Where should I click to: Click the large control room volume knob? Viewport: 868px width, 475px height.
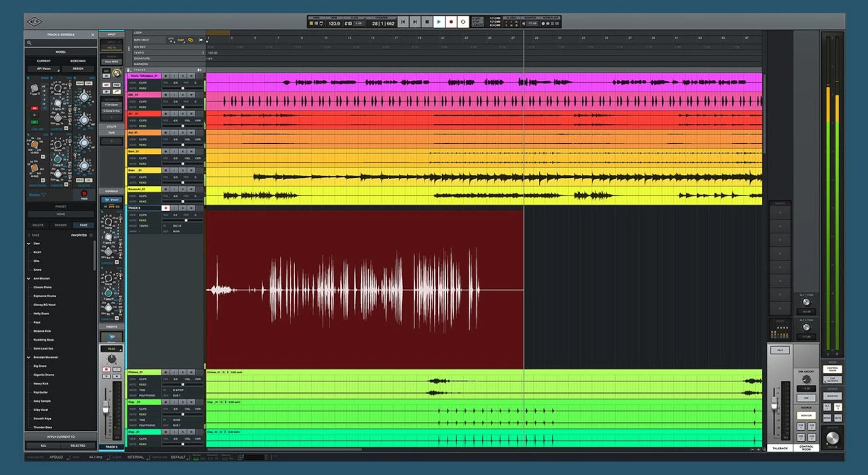833,438
